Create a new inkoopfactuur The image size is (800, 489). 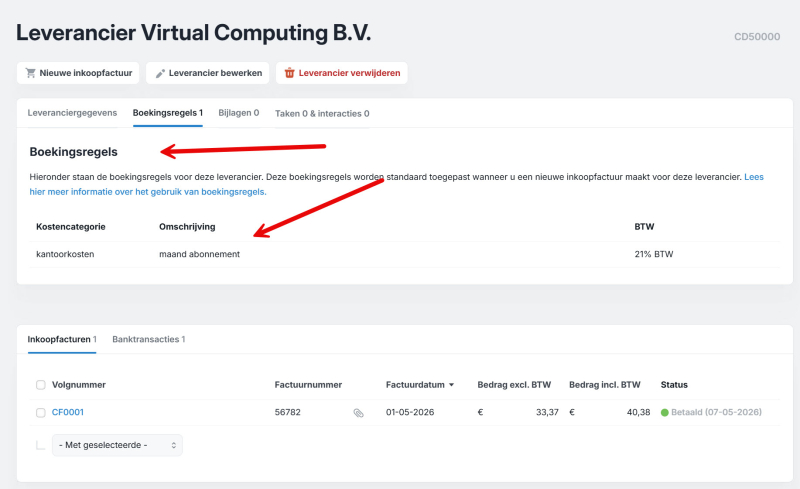[x=78, y=73]
